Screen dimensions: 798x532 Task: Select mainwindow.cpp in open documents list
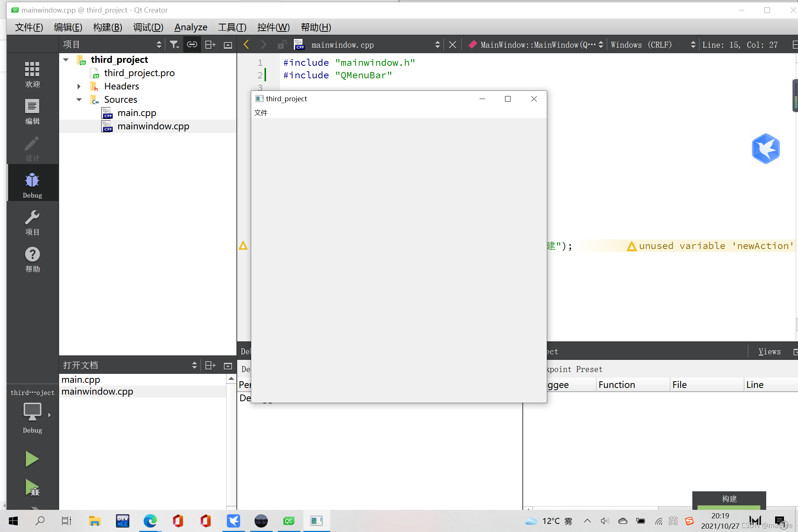pyautogui.click(x=97, y=391)
